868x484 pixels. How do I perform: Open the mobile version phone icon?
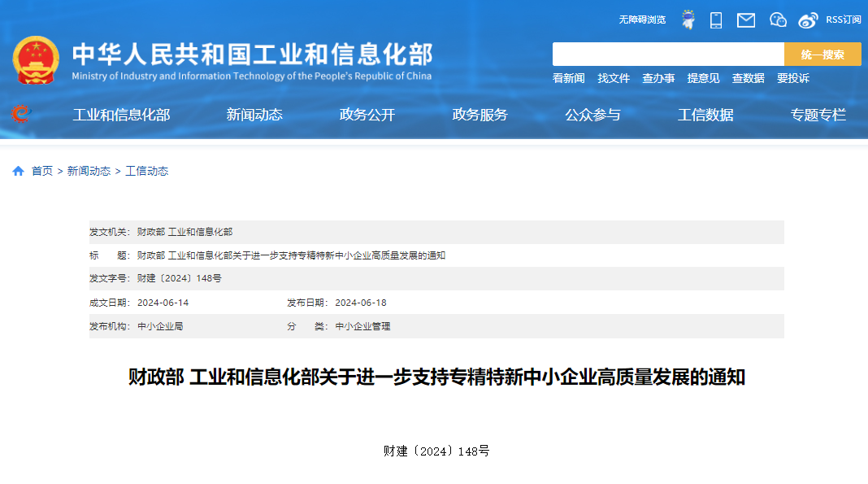[x=715, y=20]
